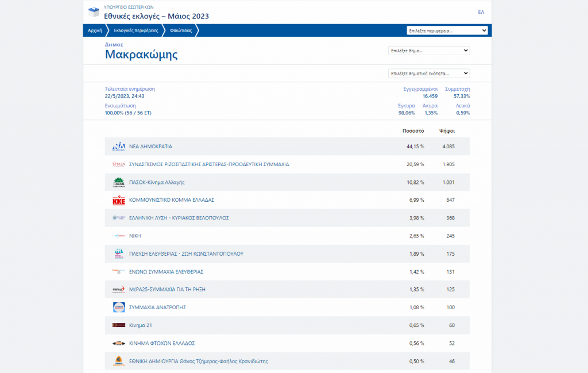
Task: Click the Κίνημα 21 logo
Action: [119, 325]
